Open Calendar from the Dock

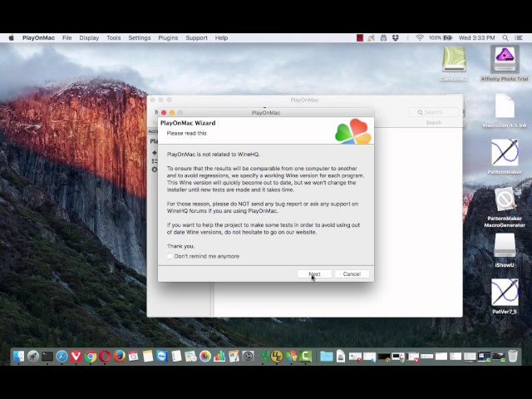point(133,357)
